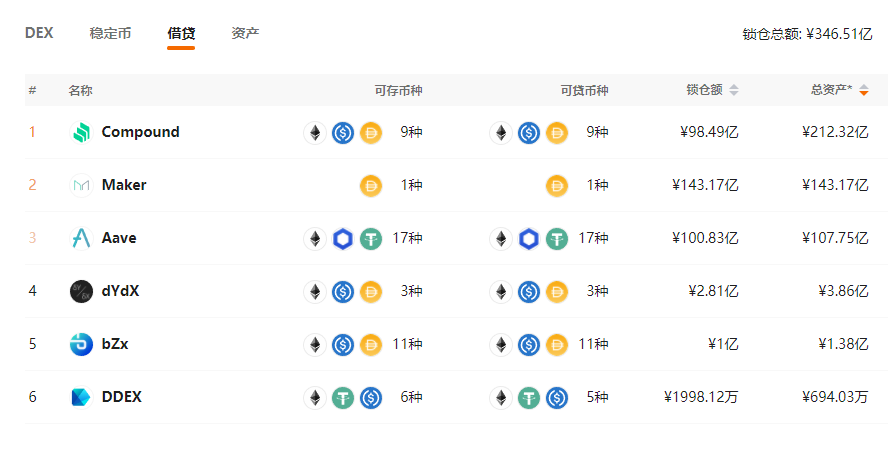Switch to the 稳定币 tab
The image size is (894, 453).
point(111,33)
